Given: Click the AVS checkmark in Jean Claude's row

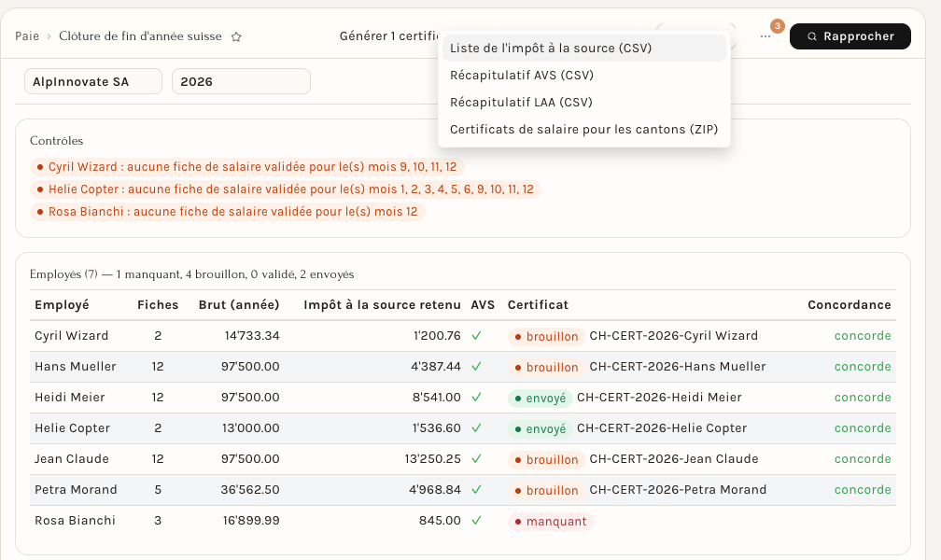Looking at the screenshot, I should tap(476, 458).
